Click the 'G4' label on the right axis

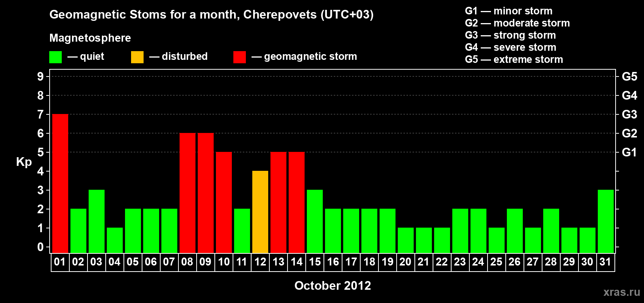tap(630, 95)
